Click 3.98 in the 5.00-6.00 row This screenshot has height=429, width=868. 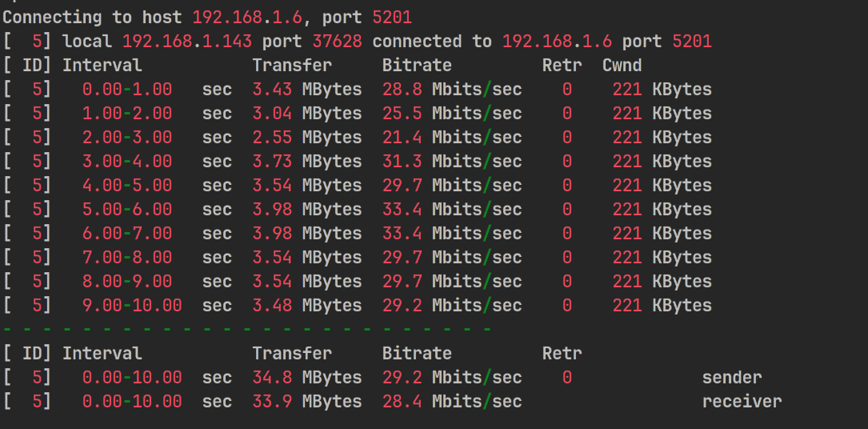272,209
